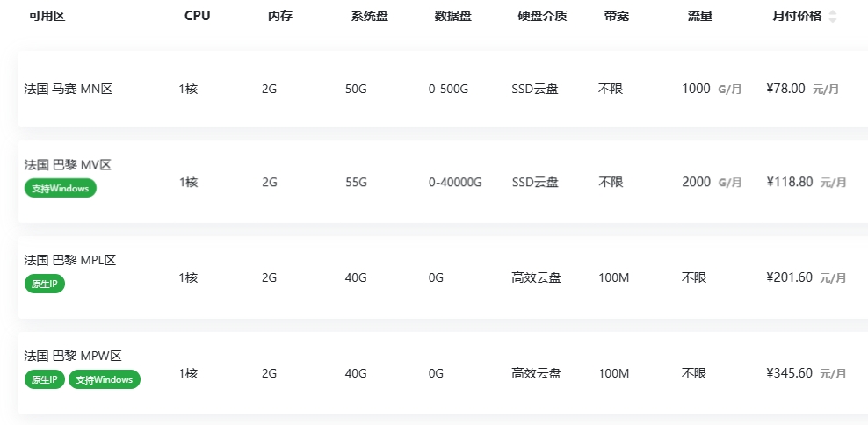Click the 0-40000G data disk cell
The image size is (868, 425).
(x=455, y=182)
